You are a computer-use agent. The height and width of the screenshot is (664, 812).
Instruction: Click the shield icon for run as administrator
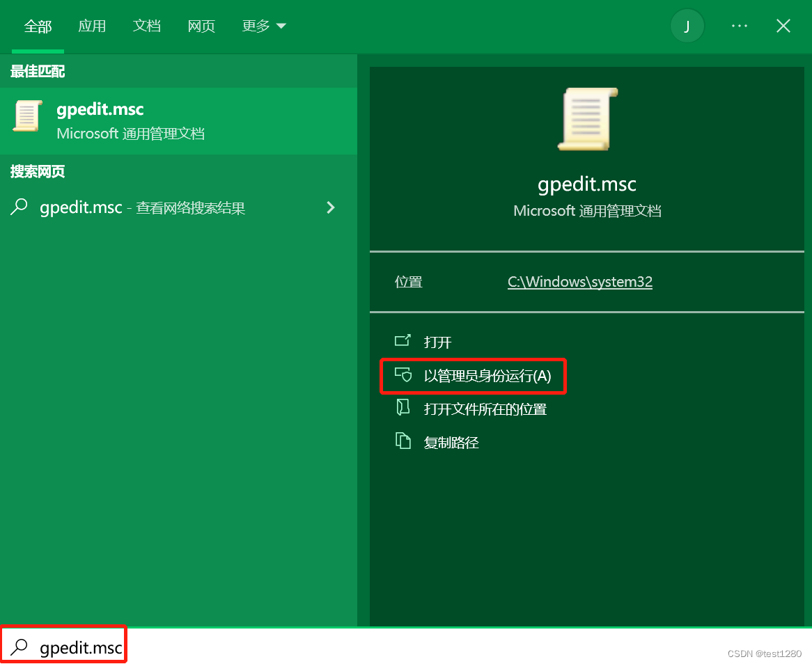[x=403, y=374]
